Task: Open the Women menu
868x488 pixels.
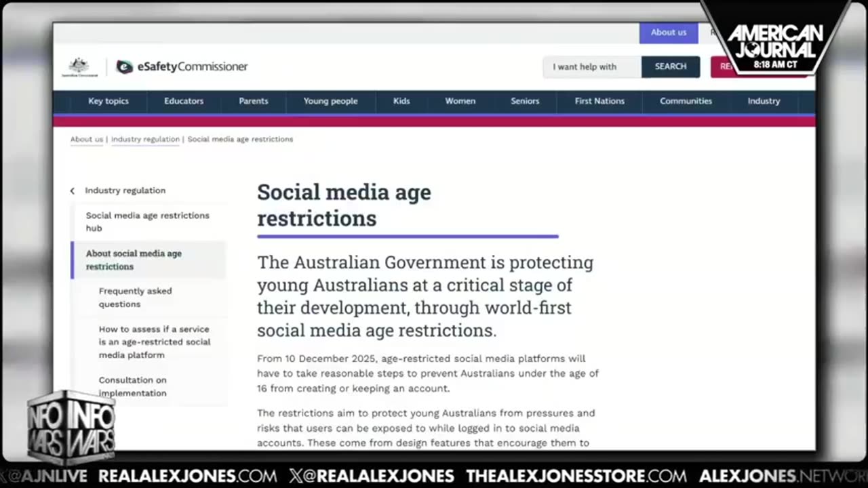Action: coord(460,101)
